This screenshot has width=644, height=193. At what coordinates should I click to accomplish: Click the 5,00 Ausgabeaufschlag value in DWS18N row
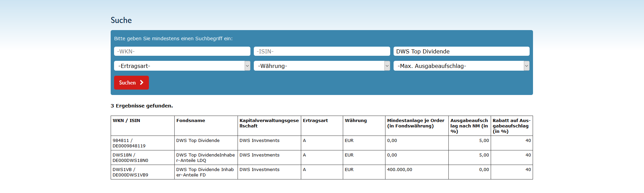[484, 155]
